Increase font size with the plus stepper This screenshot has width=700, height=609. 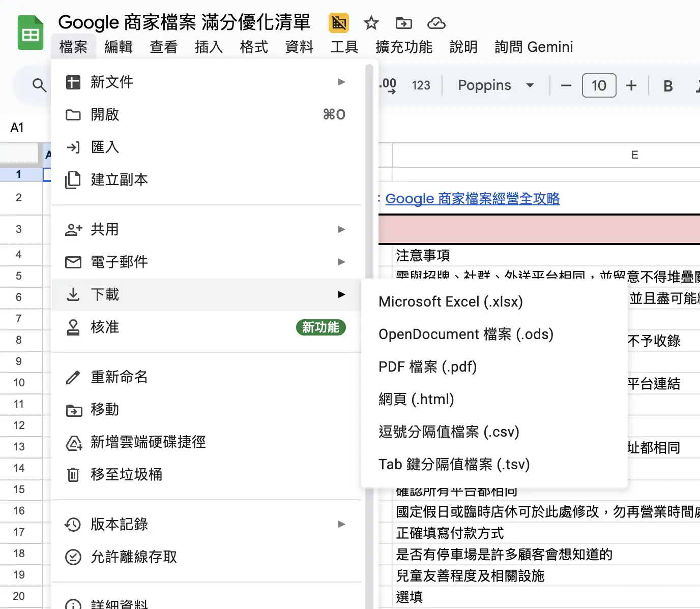pyautogui.click(x=631, y=85)
